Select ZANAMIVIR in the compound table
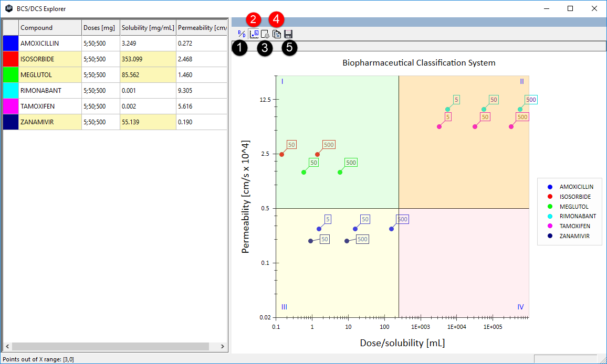 coord(50,122)
